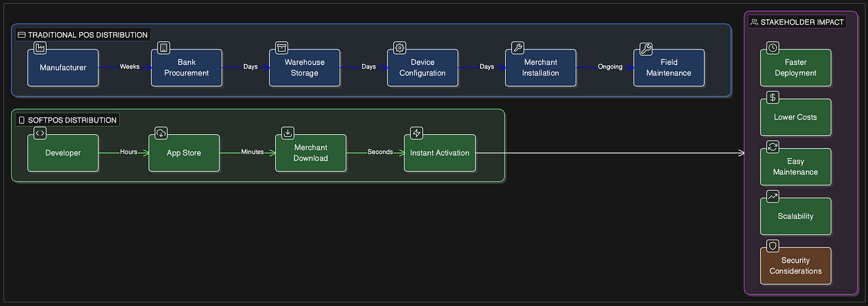Click the 'Minutes' edge label
868x306 pixels.
pyautogui.click(x=252, y=152)
